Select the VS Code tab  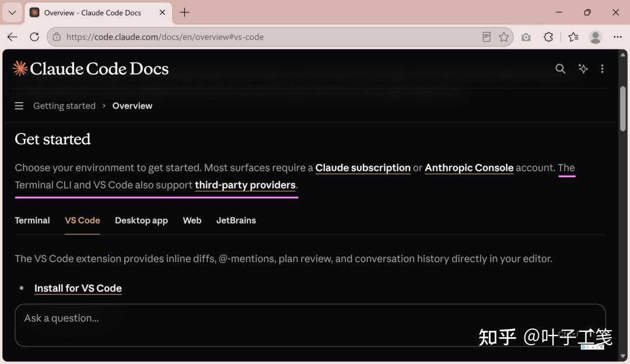(82, 220)
